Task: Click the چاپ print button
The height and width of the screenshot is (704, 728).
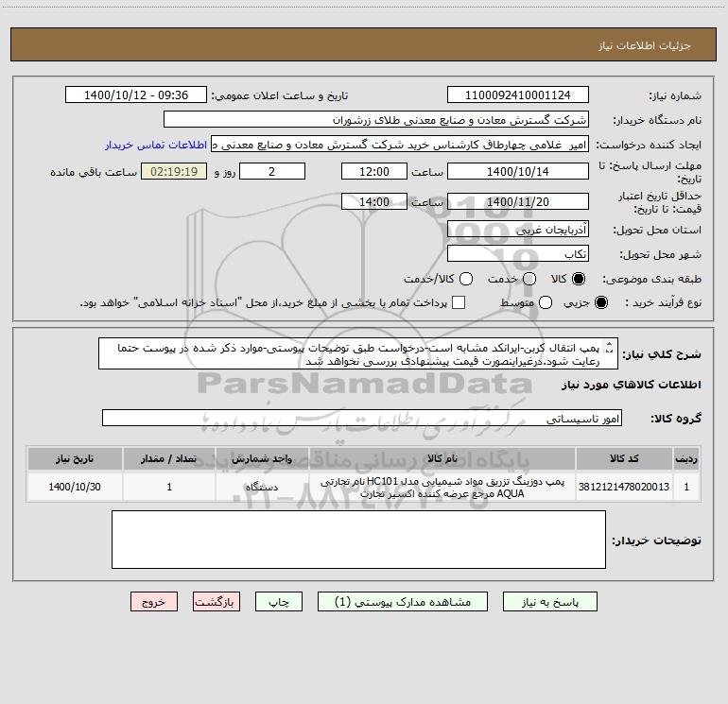Action: click(x=279, y=601)
